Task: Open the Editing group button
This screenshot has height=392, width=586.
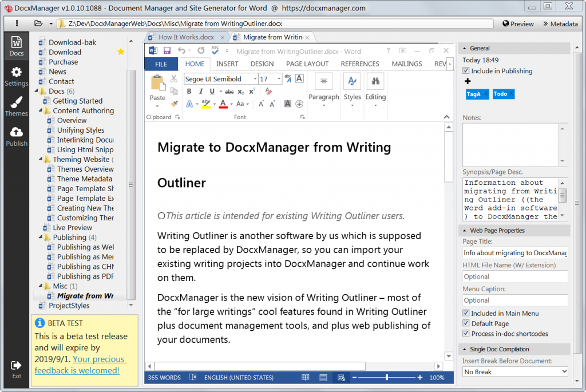Action: click(375, 91)
